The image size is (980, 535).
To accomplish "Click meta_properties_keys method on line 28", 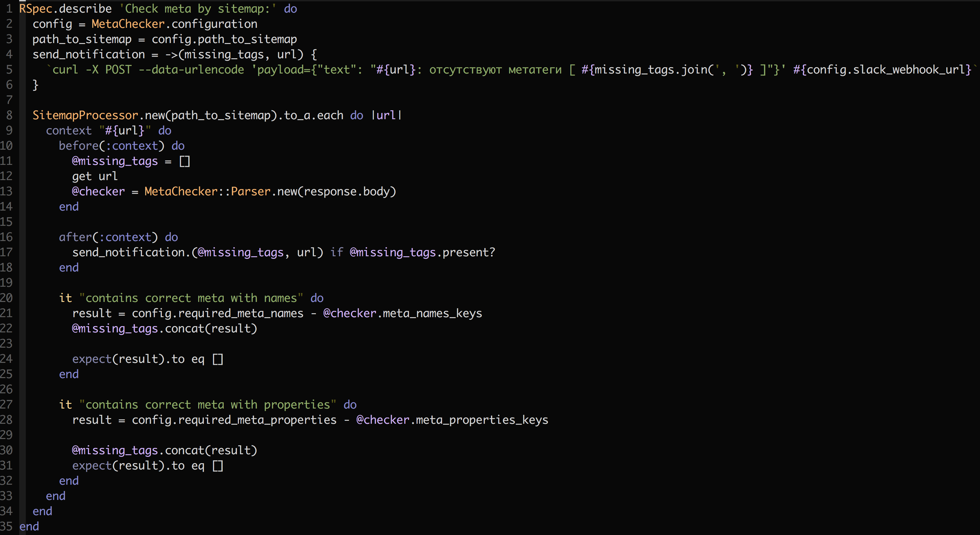I will pos(482,419).
